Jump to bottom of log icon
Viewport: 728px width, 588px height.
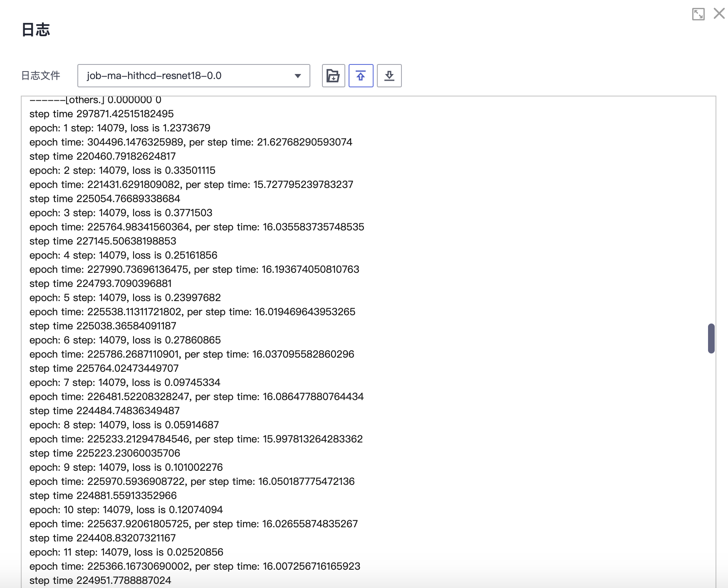(389, 76)
